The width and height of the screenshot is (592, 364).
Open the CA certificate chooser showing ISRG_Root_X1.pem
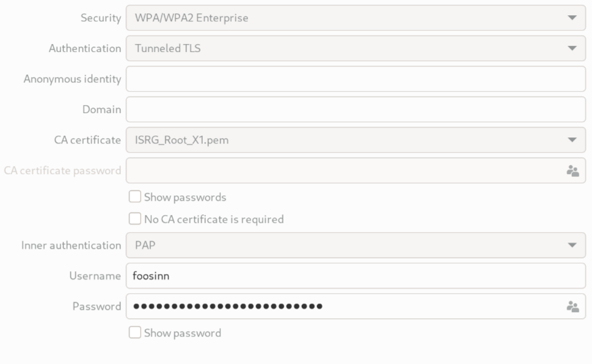pyautogui.click(x=356, y=140)
